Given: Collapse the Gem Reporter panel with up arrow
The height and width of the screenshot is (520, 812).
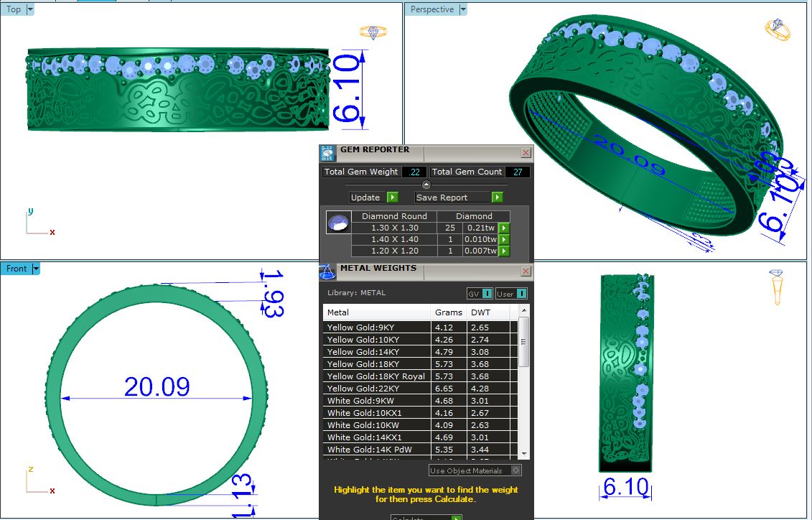Looking at the screenshot, I should click(426, 185).
